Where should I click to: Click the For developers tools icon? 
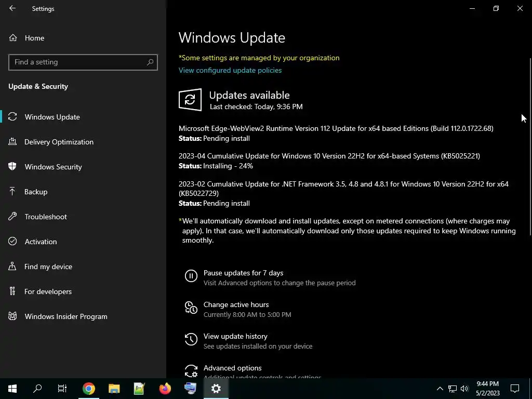pyautogui.click(x=12, y=291)
